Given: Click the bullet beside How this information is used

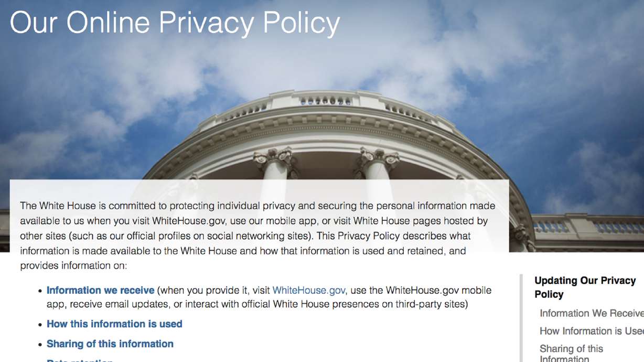Looking at the screenshot, I should coord(40,324).
